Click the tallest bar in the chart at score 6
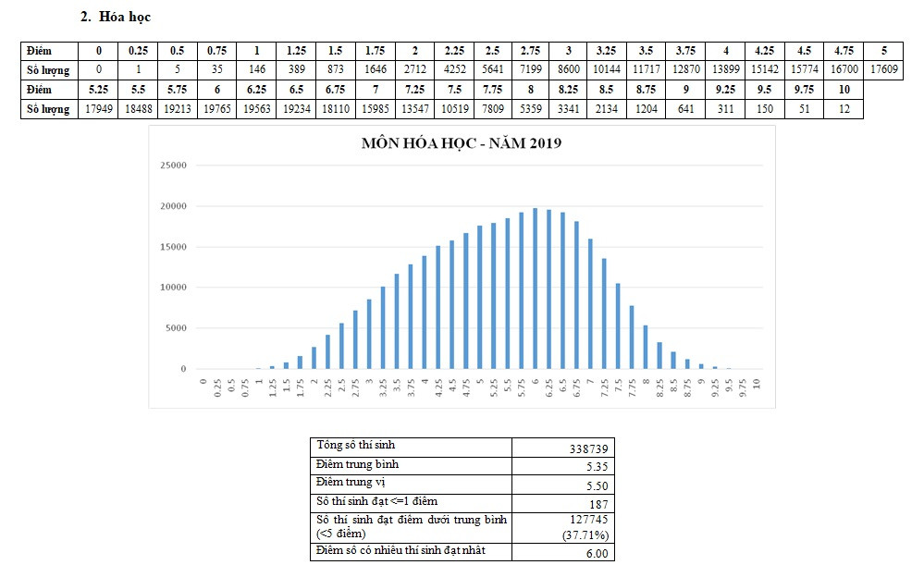924x565 pixels. pos(536,289)
